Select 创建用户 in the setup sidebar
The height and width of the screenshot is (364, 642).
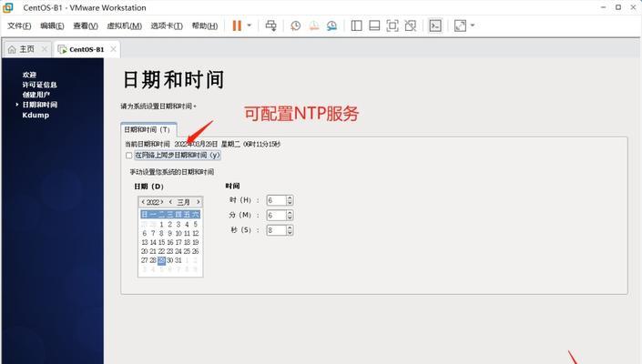(36, 95)
